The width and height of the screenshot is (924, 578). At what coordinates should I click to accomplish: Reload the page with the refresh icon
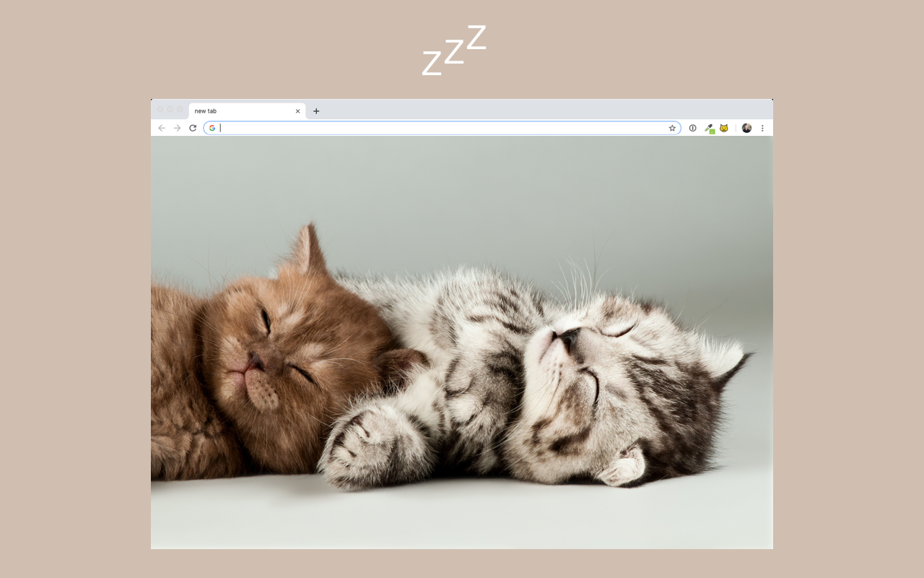point(193,128)
